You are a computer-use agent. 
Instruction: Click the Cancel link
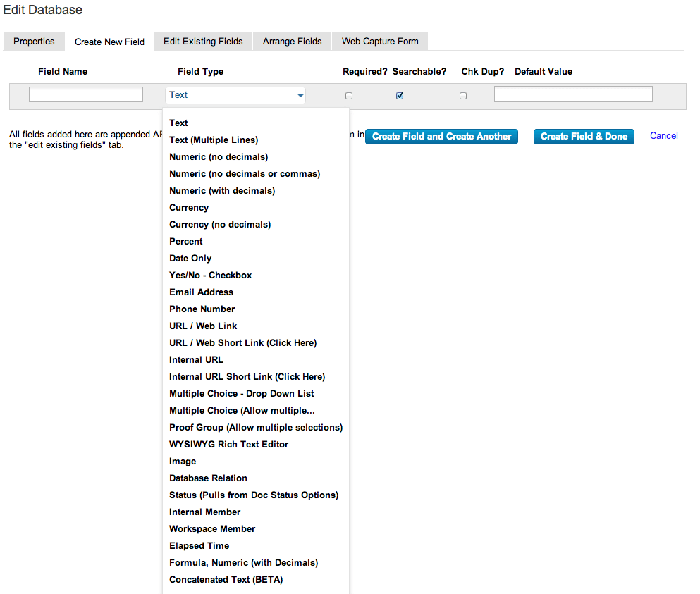pos(663,135)
